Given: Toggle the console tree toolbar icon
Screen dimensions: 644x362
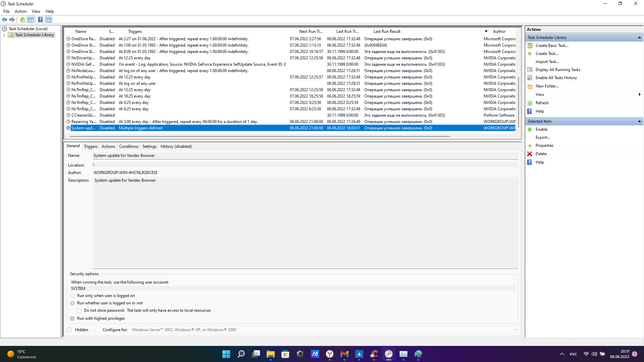Looking at the screenshot, I should [31, 19].
